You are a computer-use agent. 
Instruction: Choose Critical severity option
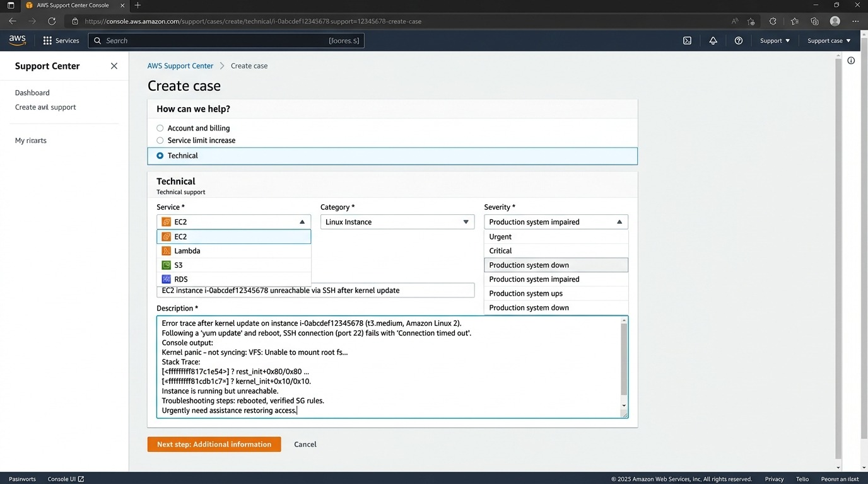pos(556,251)
